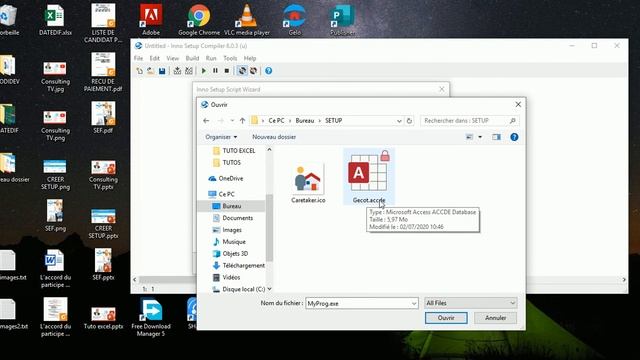This screenshot has width=640, height=360.
Task: Expand the file name combo box dropdown
Action: click(414, 303)
